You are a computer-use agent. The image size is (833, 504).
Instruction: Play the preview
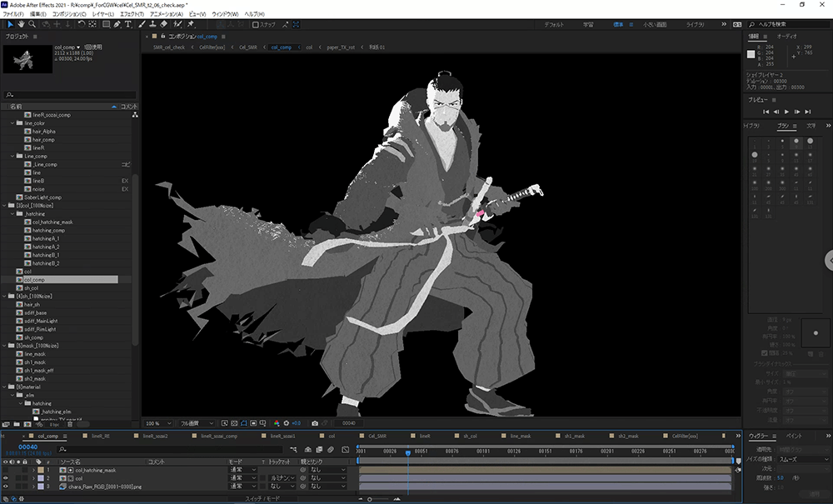coord(787,112)
